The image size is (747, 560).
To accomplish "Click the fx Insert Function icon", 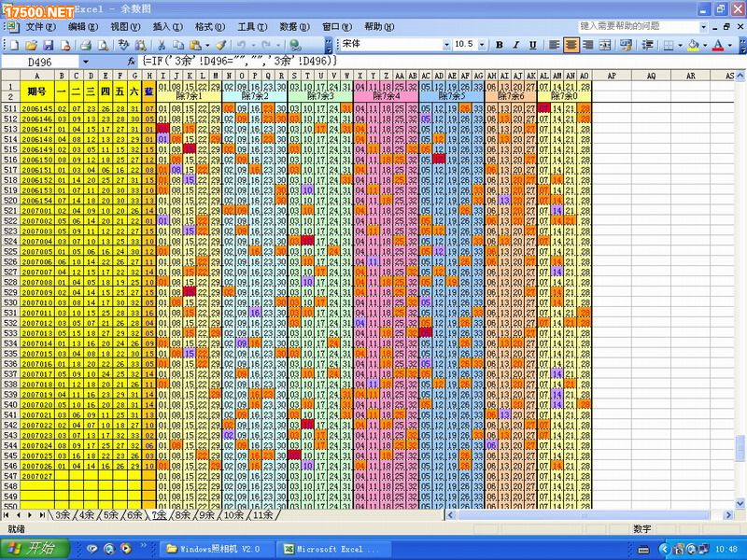I will 132,62.
